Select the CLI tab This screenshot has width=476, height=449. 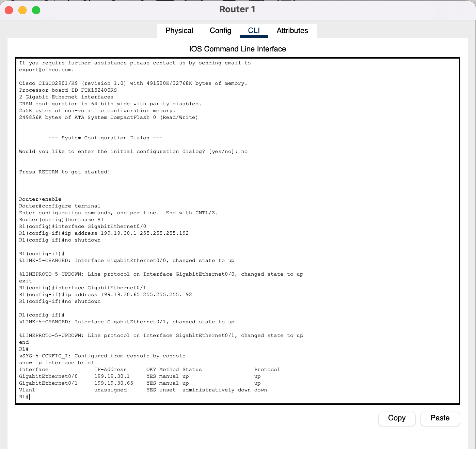pos(254,31)
